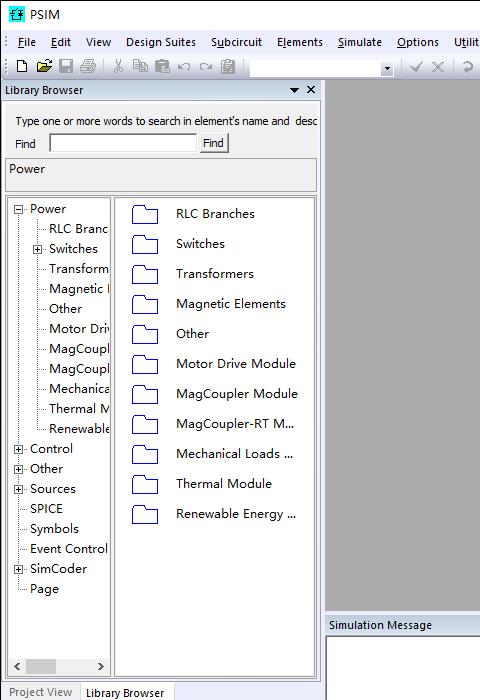Click the clipboard icon next to Redo

click(x=228, y=66)
